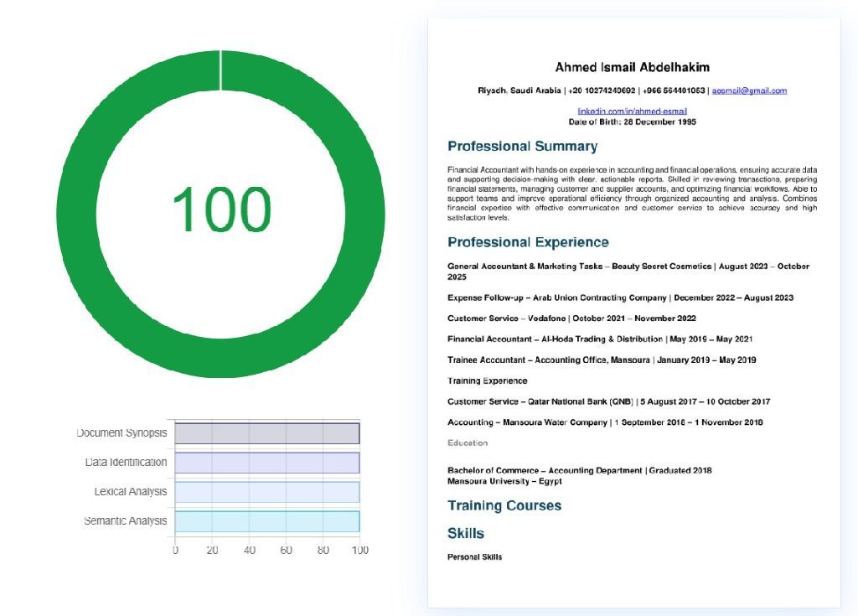This screenshot has height=616, width=858.
Task: Click the Bachelor of Commerce education line
Action: click(x=579, y=470)
